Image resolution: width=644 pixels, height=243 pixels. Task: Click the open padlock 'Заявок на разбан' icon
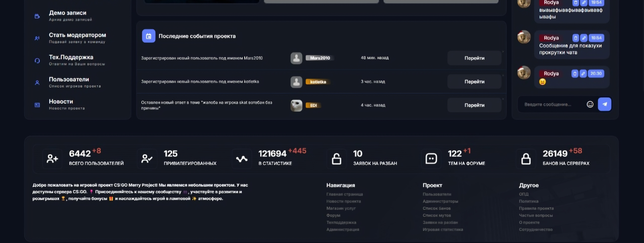coord(336,159)
